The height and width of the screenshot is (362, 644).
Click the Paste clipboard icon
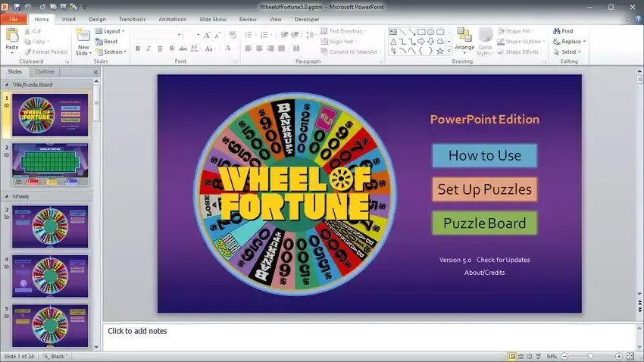pyautogui.click(x=12, y=36)
